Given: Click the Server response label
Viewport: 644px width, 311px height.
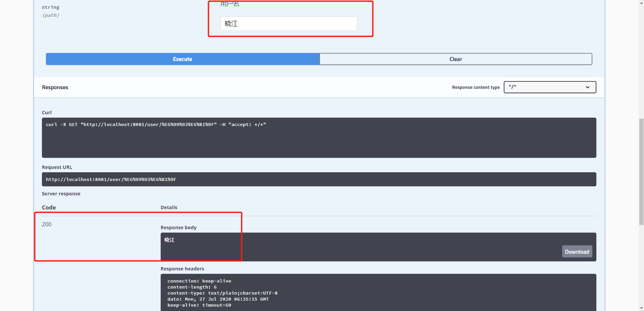Looking at the screenshot, I should (61, 194).
